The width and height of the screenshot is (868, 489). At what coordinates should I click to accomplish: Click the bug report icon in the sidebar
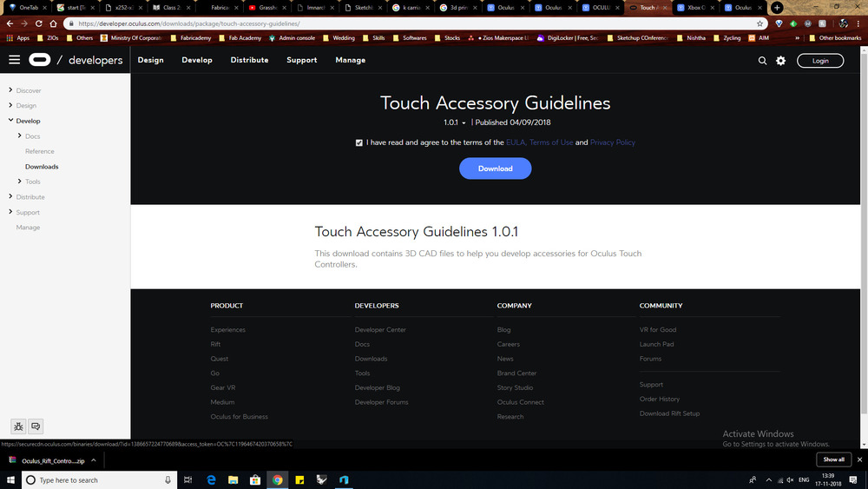tap(18, 426)
